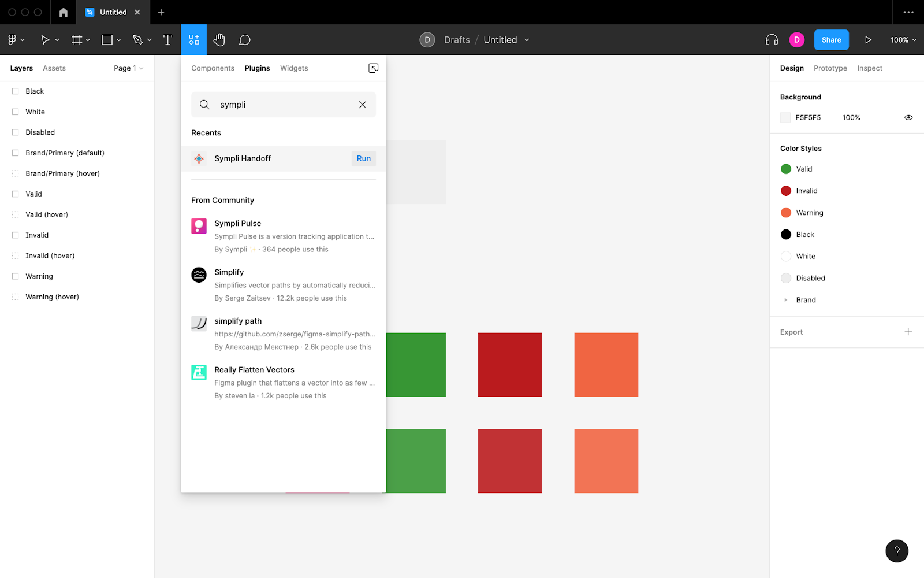
Task: Select the Pen tool
Action: [137, 40]
